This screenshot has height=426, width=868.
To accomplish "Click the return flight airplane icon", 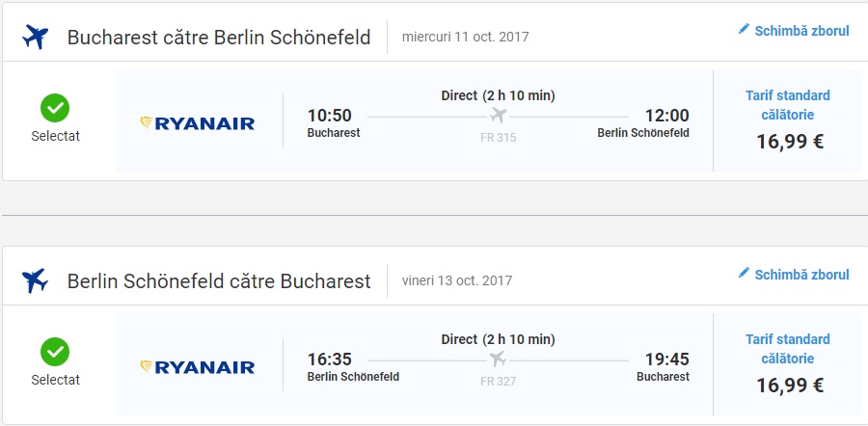I will 35,280.
